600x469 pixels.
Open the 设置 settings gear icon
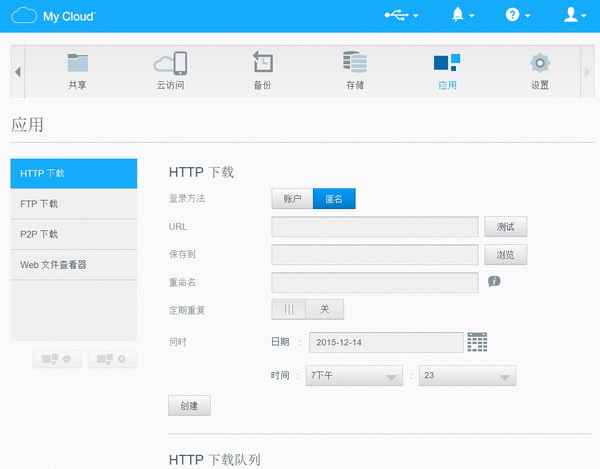point(539,63)
